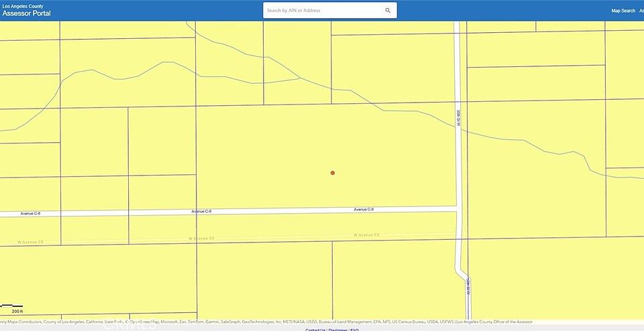Click the magnifying glass search icon
The height and width of the screenshot is (331, 644).
coord(388,11)
